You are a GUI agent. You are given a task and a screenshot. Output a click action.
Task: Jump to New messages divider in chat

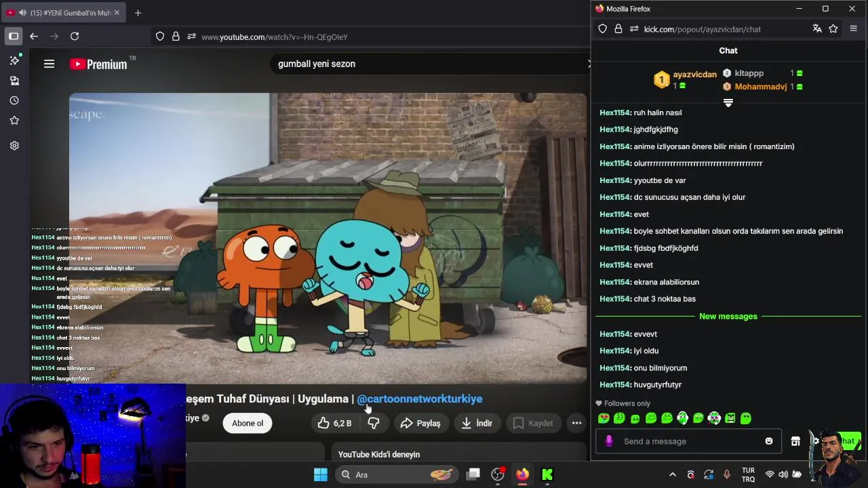pos(728,317)
